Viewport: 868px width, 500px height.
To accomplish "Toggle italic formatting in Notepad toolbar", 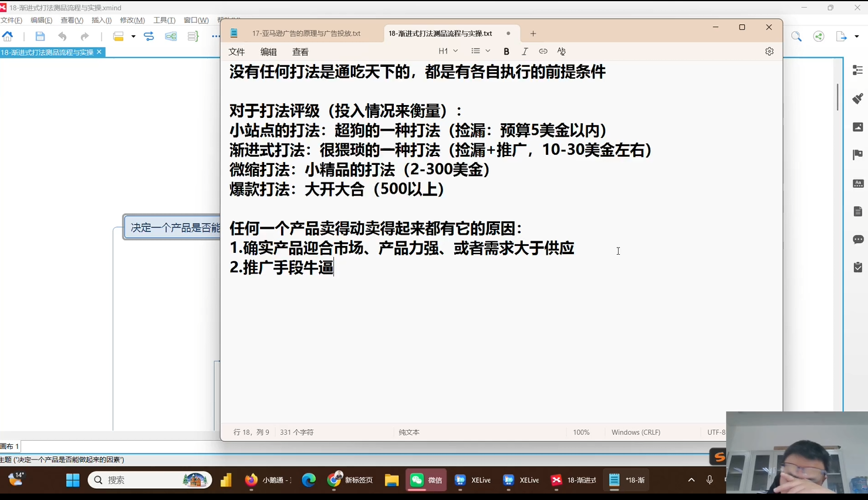I will click(x=525, y=52).
